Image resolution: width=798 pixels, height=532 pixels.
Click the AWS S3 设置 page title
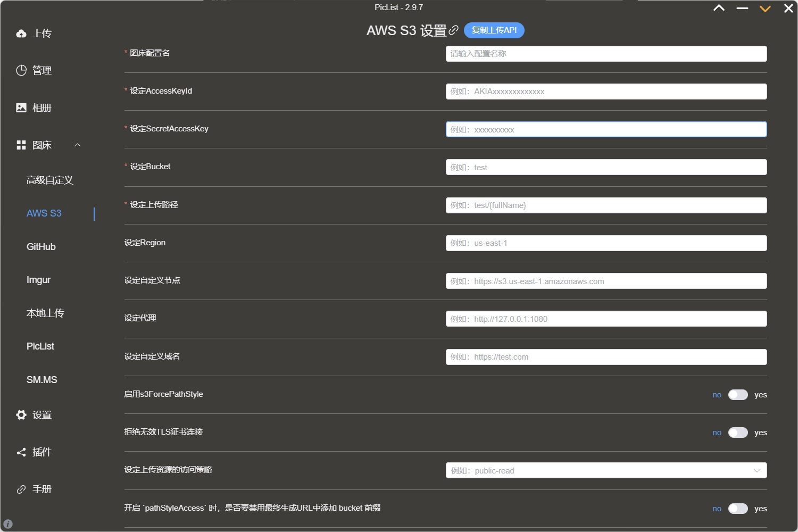tap(406, 30)
